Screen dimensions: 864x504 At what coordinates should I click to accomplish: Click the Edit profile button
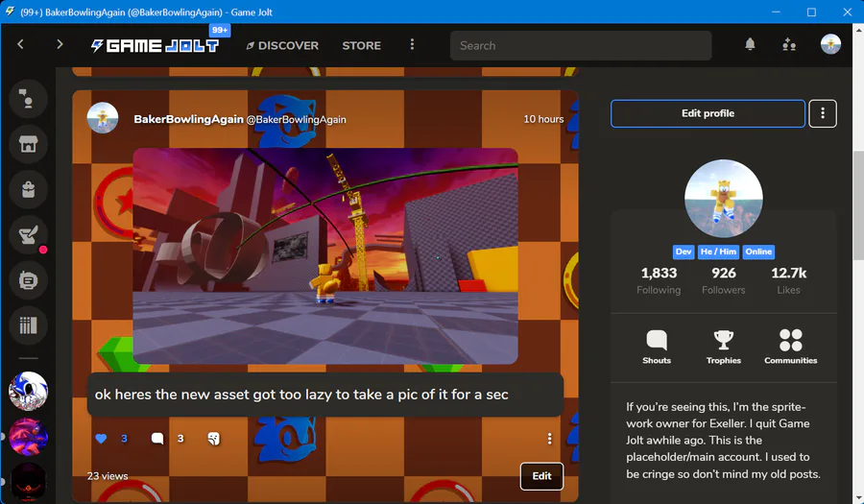click(708, 113)
